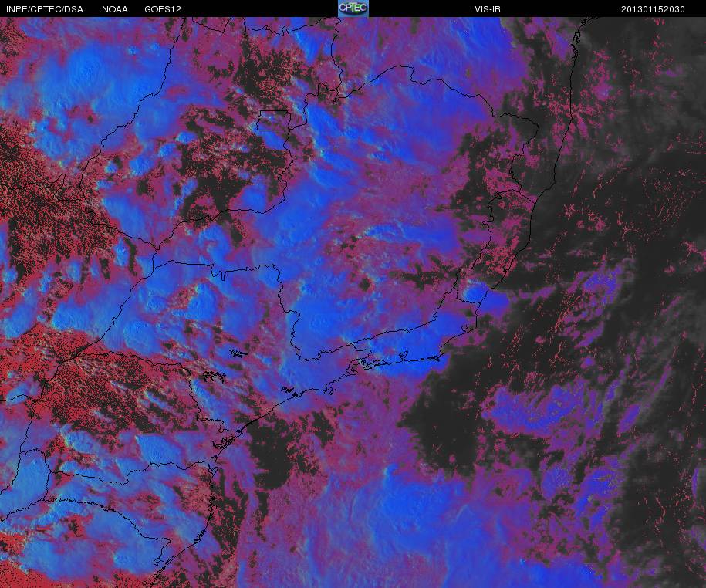Click the VIS-IR channel label
Image resolution: width=706 pixels, height=588 pixels.
[488, 9]
